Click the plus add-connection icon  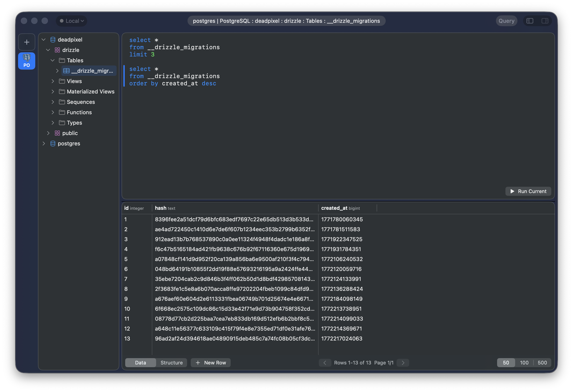27,42
